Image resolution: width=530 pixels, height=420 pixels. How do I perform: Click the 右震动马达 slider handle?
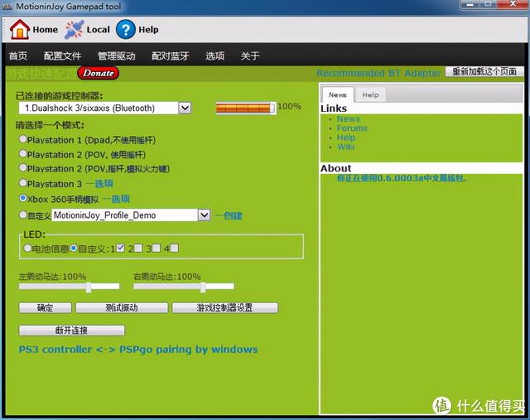coord(203,287)
